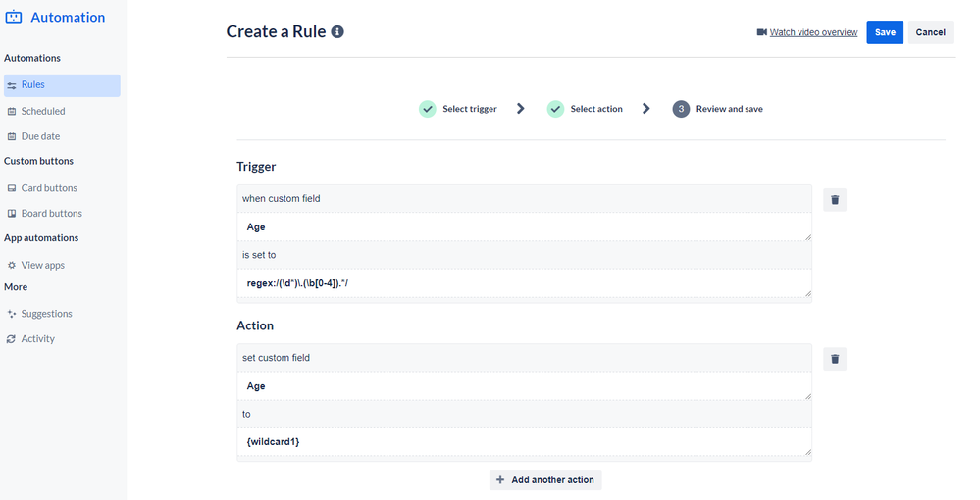The image size is (980, 500).
Task: Open Watch video overview link
Action: 813,32
